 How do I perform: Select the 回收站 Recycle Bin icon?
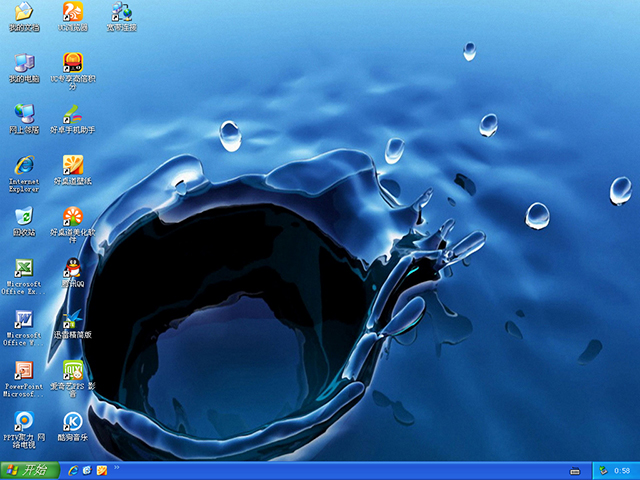point(24,217)
